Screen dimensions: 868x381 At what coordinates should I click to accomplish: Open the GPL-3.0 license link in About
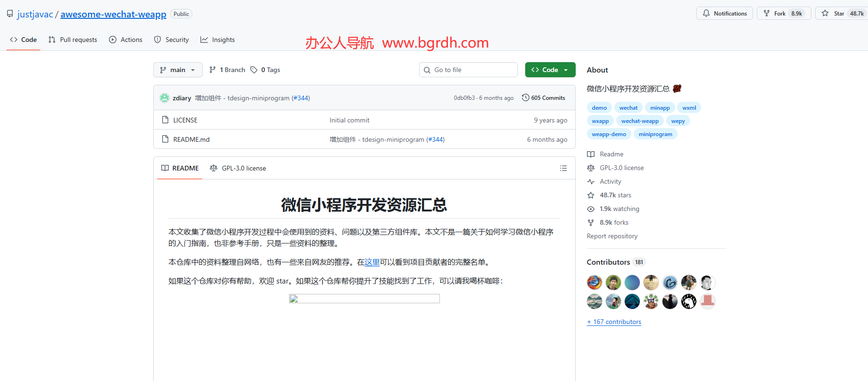click(615, 168)
